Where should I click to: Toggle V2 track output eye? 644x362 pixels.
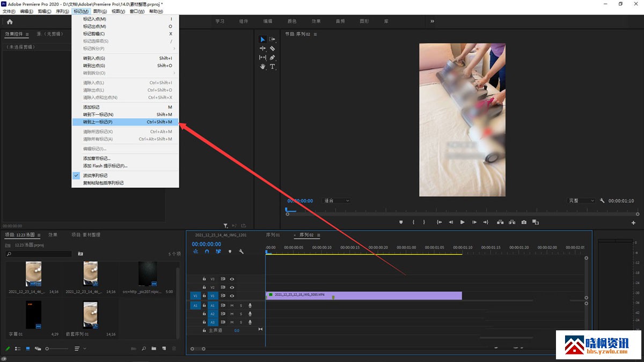[232, 287]
